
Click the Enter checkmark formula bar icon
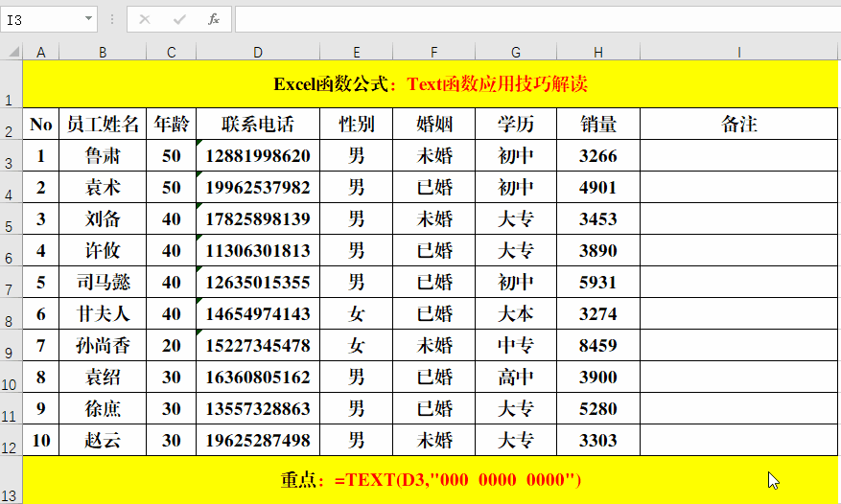[179, 20]
